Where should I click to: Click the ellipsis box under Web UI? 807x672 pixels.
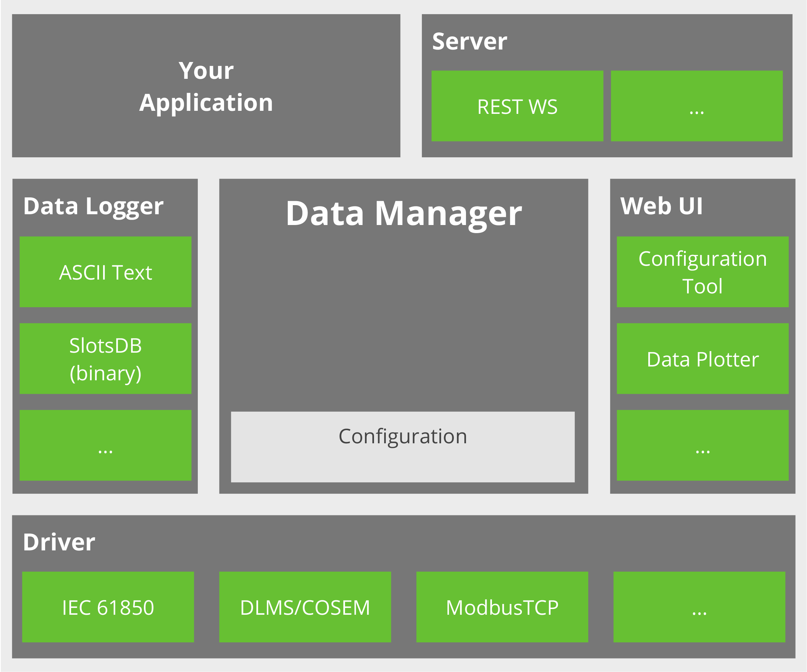click(703, 445)
